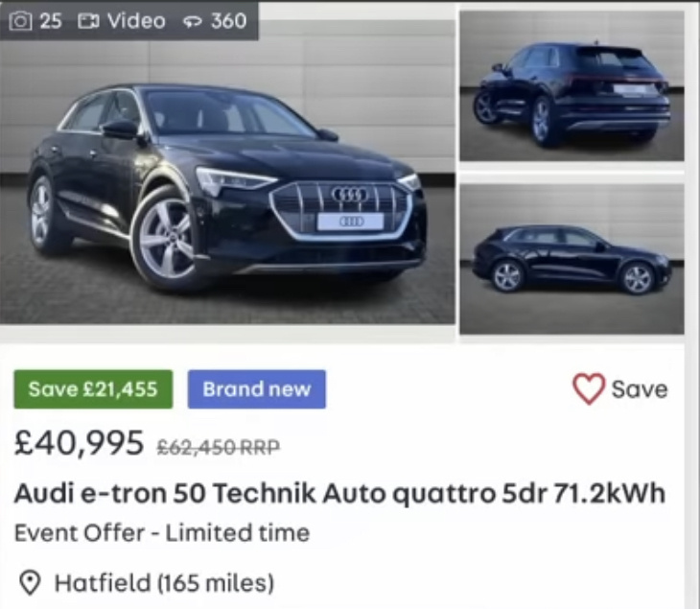Click the Hatfield (165 miles) location text

pyautogui.click(x=164, y=583)
